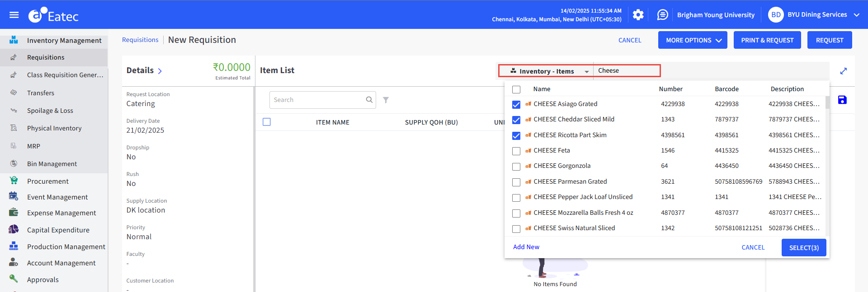Viewport: 868px width, 292px height.
Task: Click the BD user avatar
Action: 776,15
